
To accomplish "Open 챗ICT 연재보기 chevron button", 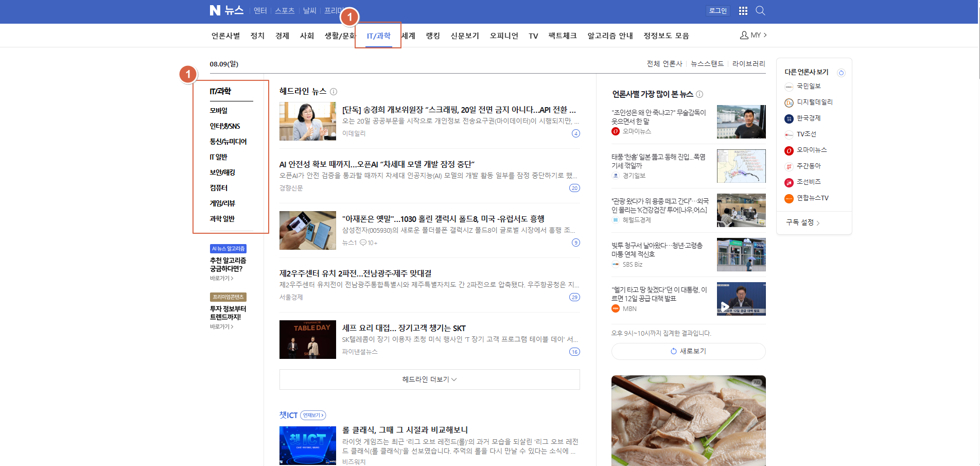I will pos(313,415).
